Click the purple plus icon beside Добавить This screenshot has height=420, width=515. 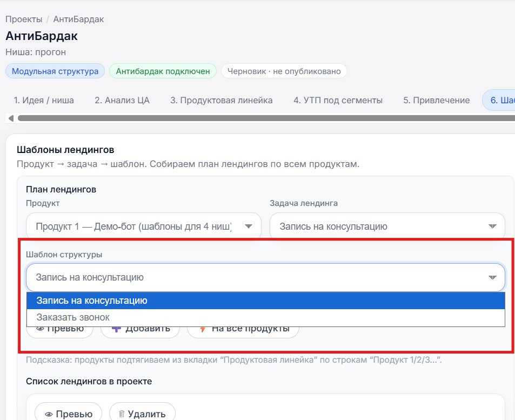click(116, 327)
